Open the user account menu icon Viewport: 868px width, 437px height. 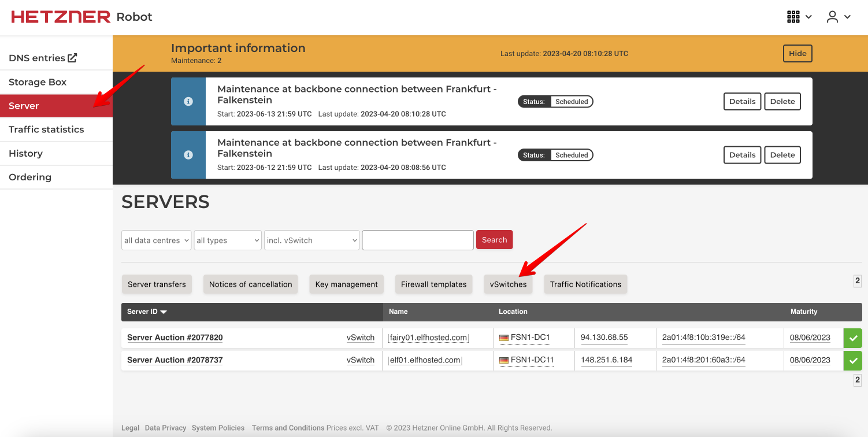832,17
